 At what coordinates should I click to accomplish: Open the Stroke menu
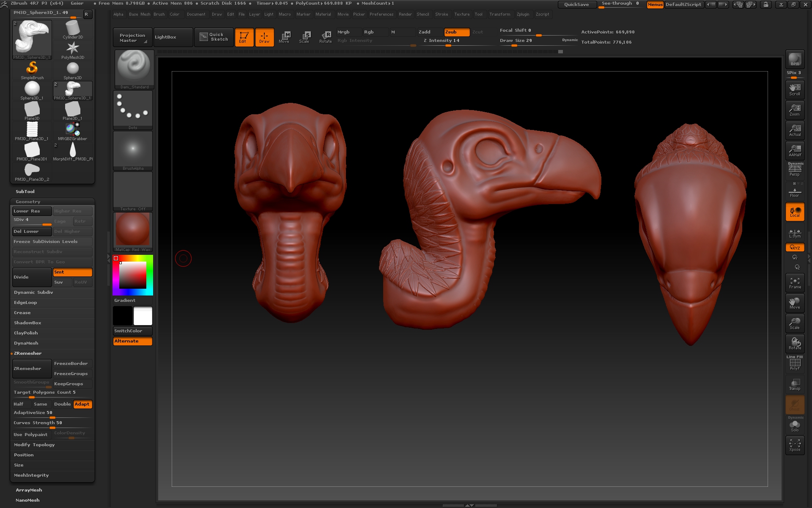click(x=442, y=14)
